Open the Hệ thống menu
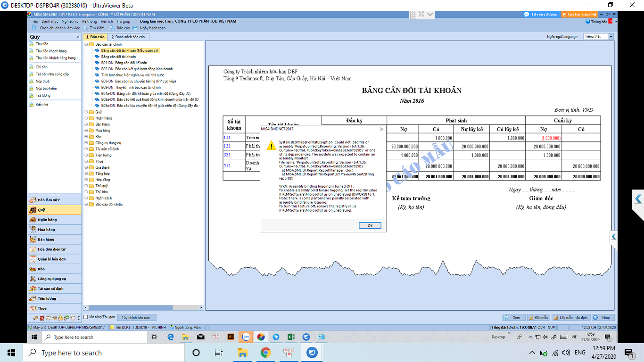Viewport: 644px width, 362px height. tap(89, 21)
